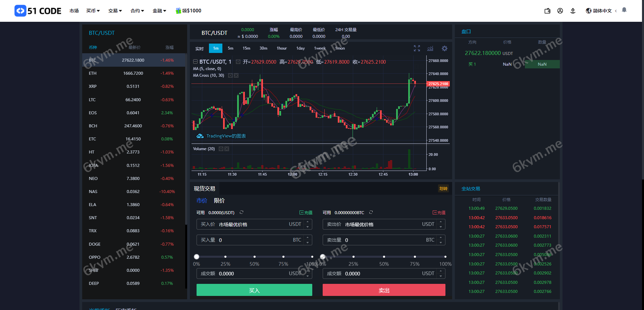The width and height of the screenshot is (644, 310).
Task: Switch chart timeframe to 1day
Action: click(x=300, y=48)
